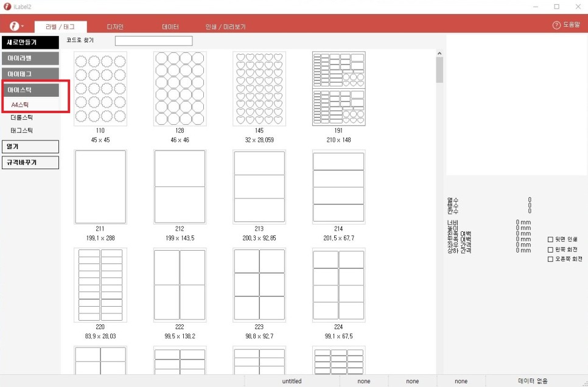Choose template 212 two-label sheet

180,187
